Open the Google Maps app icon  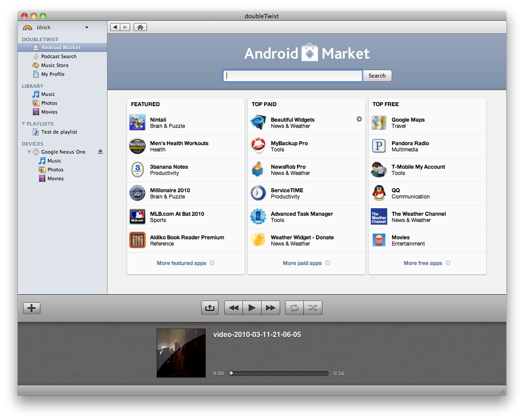point(379,123)
